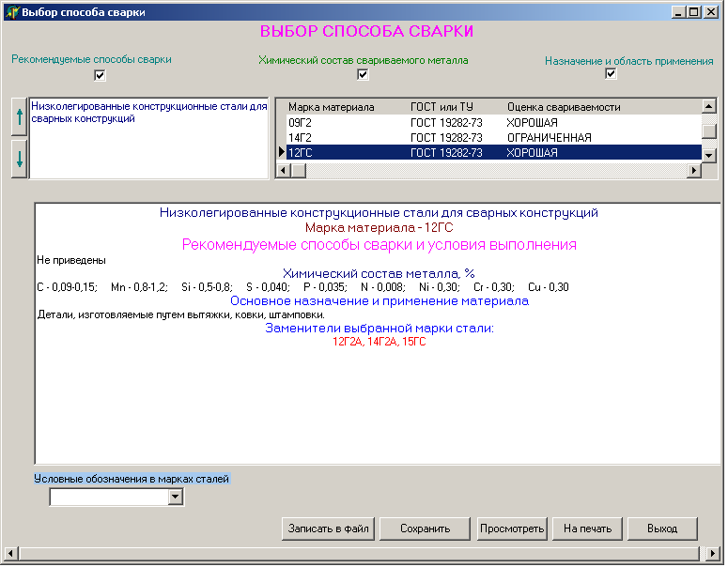Select the 14Г2 row in materials table
Screen dimensions: 728x567
click(493, 138)
